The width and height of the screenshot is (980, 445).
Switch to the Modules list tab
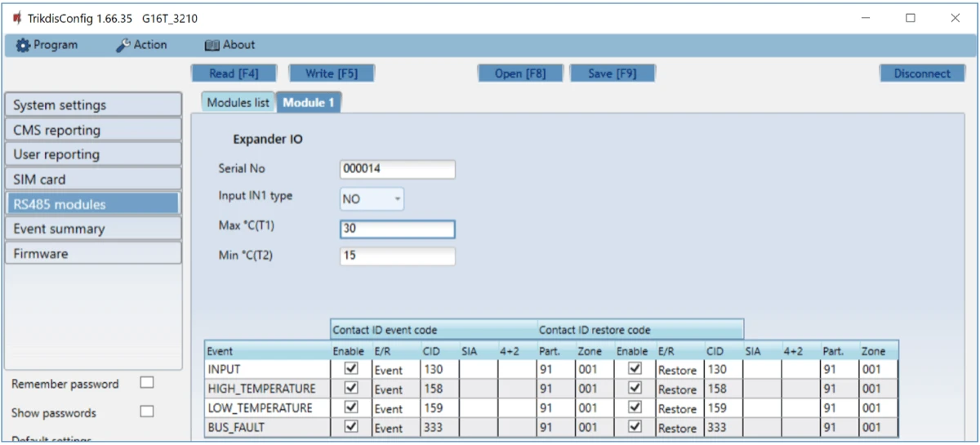tap(238, 103)
